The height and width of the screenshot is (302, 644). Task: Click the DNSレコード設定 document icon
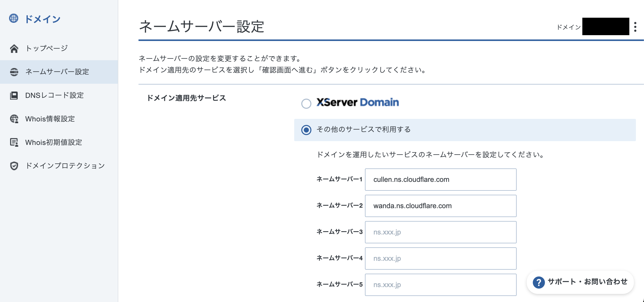pyautogui.click(x=14, y=95)
